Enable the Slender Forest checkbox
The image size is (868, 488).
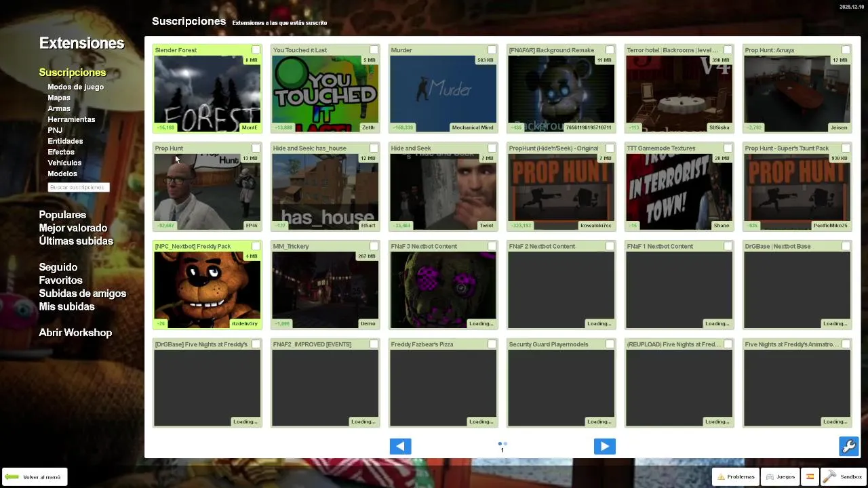click(256, 50)
